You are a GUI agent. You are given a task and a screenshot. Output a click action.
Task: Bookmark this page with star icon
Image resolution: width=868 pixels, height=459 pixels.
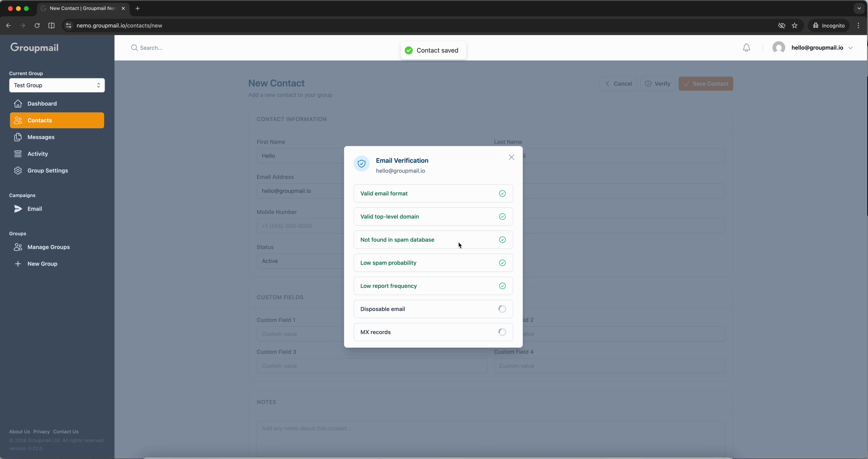click(794, 26)
